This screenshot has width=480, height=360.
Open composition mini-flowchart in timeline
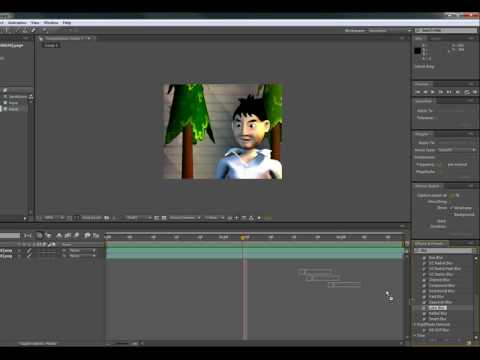point(28,236)
